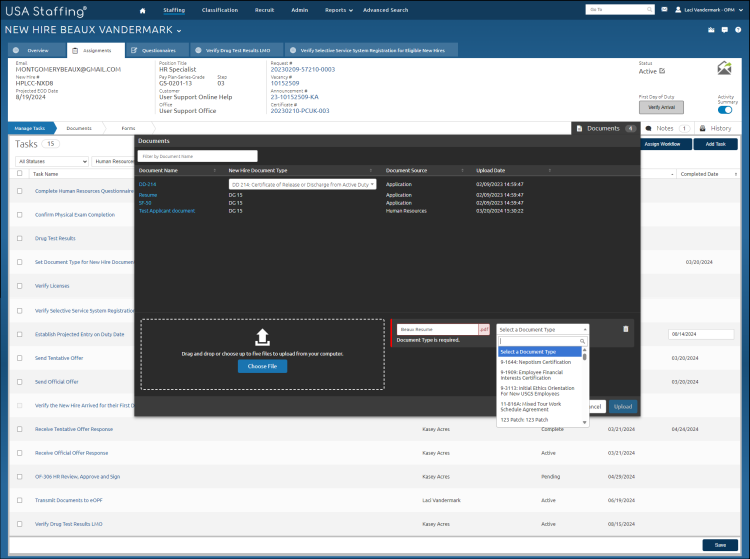Click the Notes speech bubble icon

coord(649,129)
